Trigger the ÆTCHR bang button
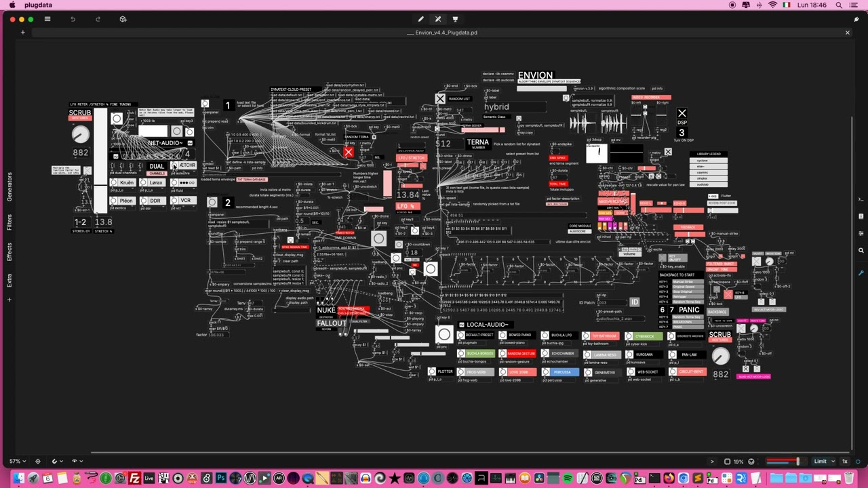Screen dimensions: 868x488 pos(174,165)
